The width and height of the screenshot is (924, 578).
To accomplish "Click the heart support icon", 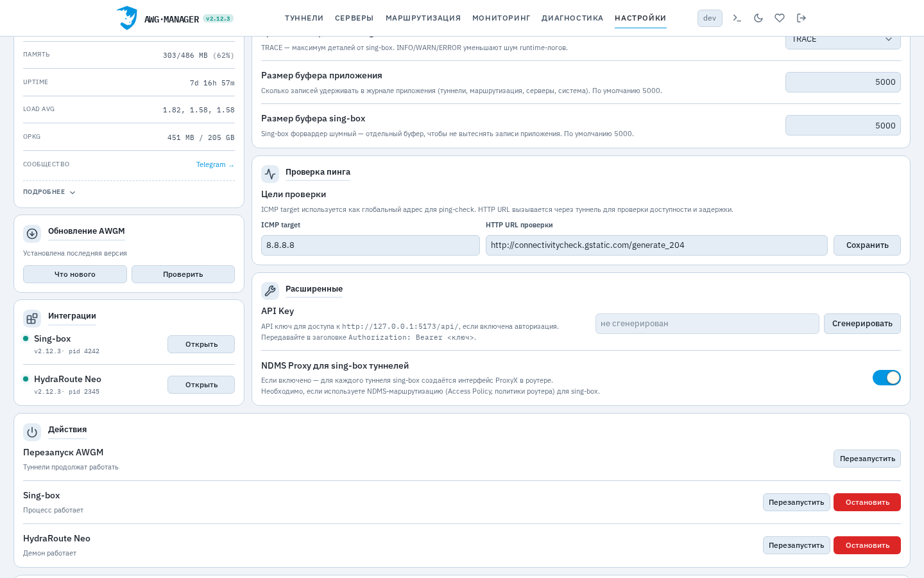I will (780, 18).
